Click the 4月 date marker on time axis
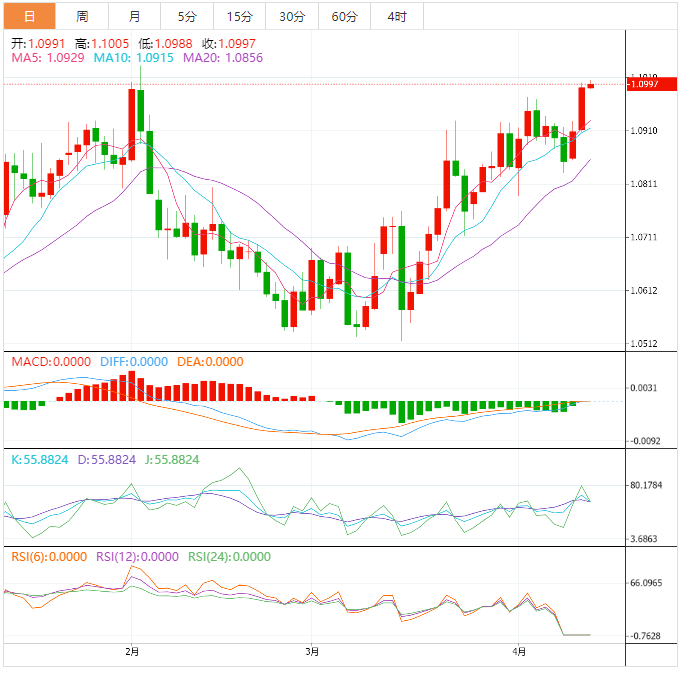Screen dimensions: 681x673 518,652
